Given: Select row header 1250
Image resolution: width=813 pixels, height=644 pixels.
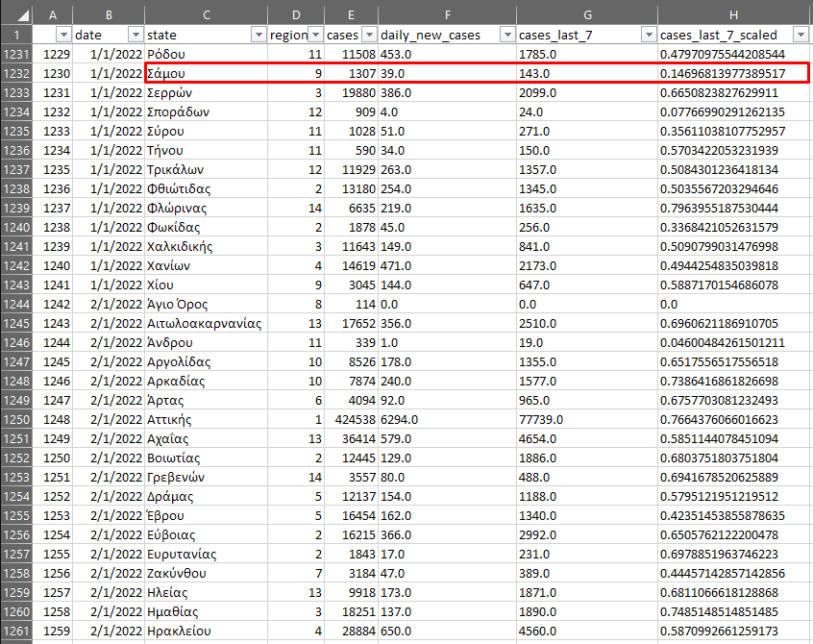Looking at the screenshot, I should 16,419.
